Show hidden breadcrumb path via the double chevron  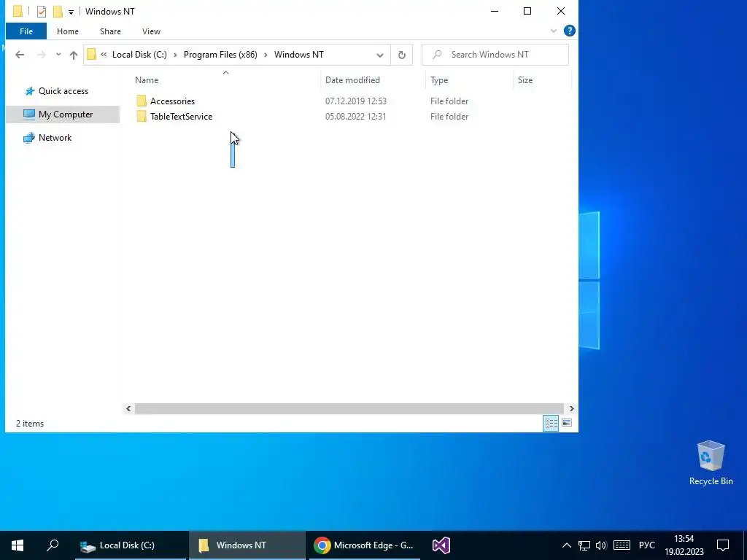point(104,55)
